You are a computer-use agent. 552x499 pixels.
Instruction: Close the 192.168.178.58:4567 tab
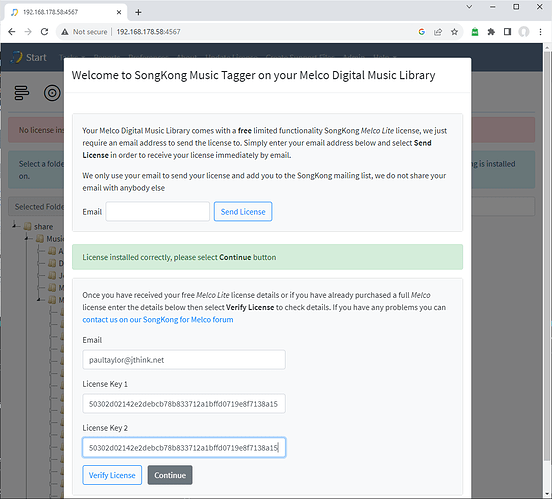pos(119,12)
